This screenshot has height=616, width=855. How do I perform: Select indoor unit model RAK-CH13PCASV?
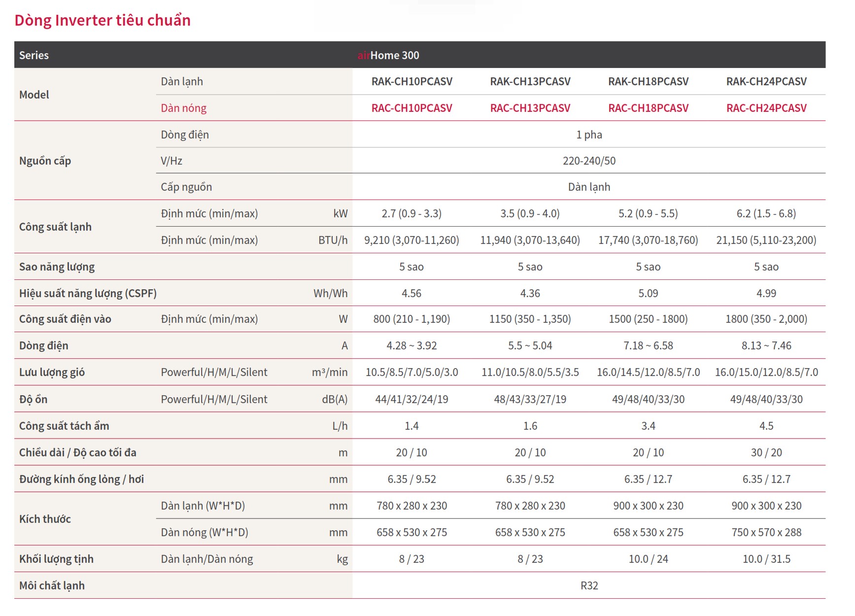530,81
